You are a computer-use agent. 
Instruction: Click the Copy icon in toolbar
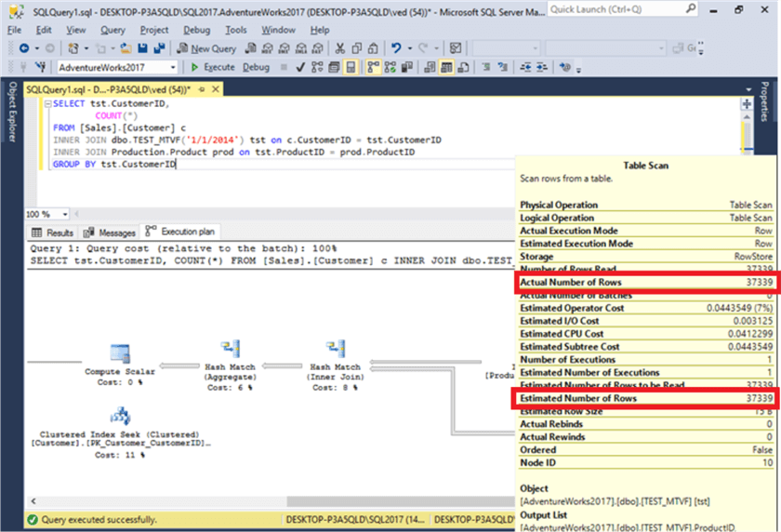(x=357, y=48)
